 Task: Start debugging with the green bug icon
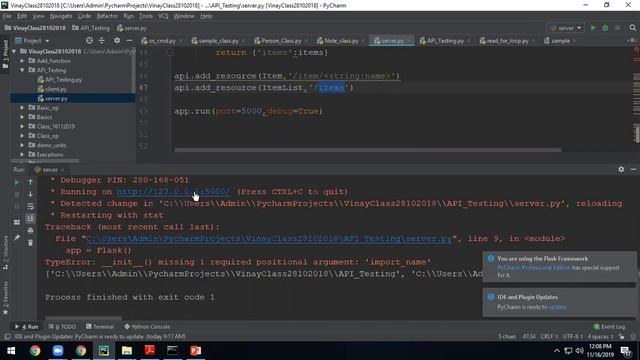(x=605, y=28)
